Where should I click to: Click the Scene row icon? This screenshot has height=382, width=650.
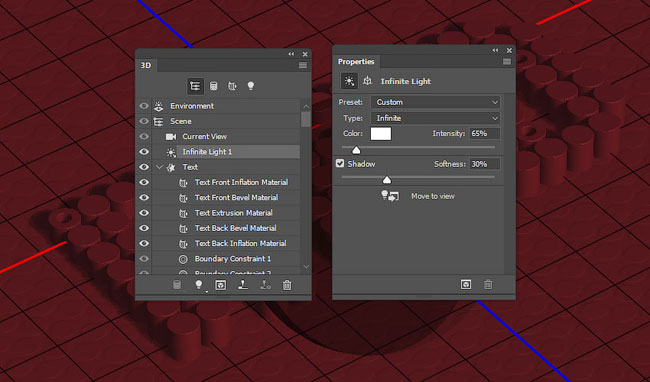point(158,121)
